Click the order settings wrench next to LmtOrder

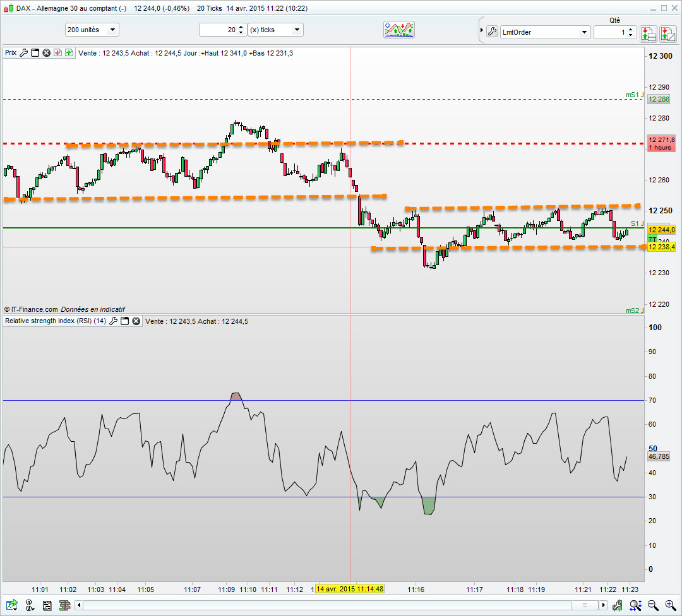tap(493, 32)
